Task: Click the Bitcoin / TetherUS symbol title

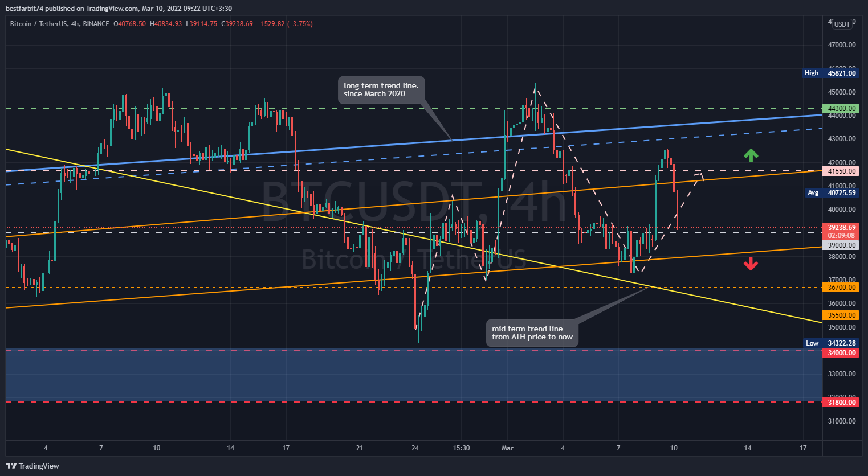Action: coord(60,24)
